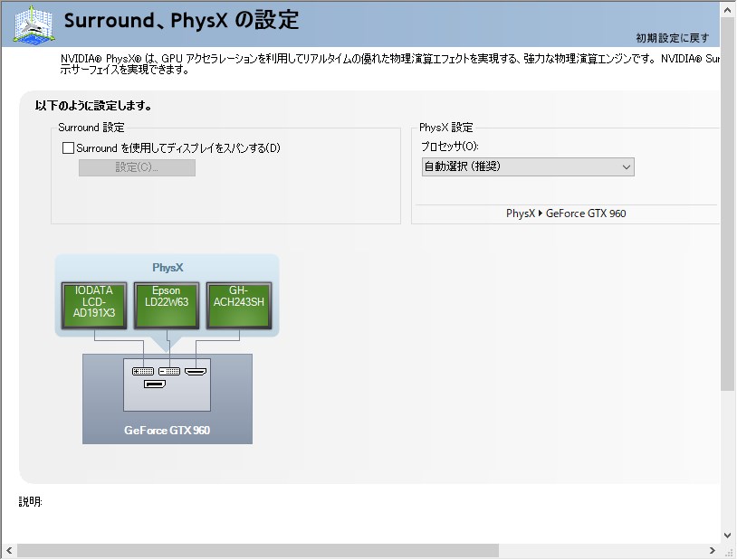The width and height of the screenshot is (737, 560).
Task: Click the first DVI port icon
Action: click(143, 371)
